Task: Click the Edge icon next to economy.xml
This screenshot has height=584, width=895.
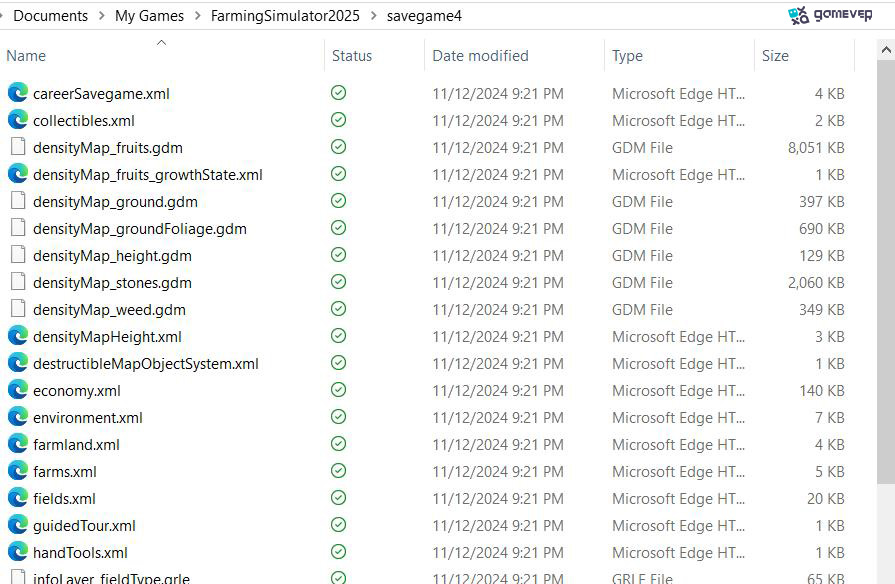Action: click(x=18, y=390)
